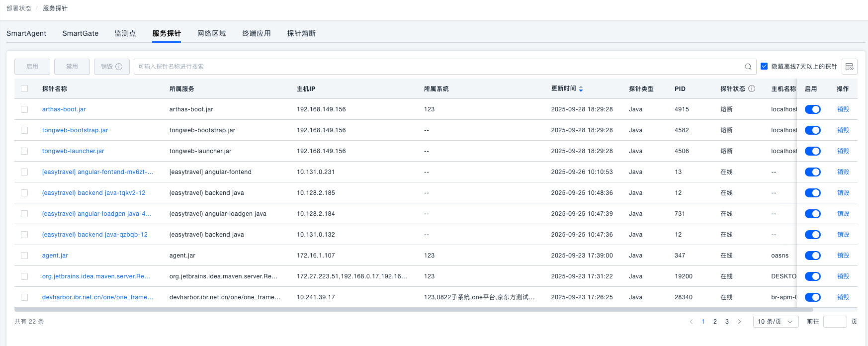
Task: Disable the agent.jar probe toggle
Action: 812,256
